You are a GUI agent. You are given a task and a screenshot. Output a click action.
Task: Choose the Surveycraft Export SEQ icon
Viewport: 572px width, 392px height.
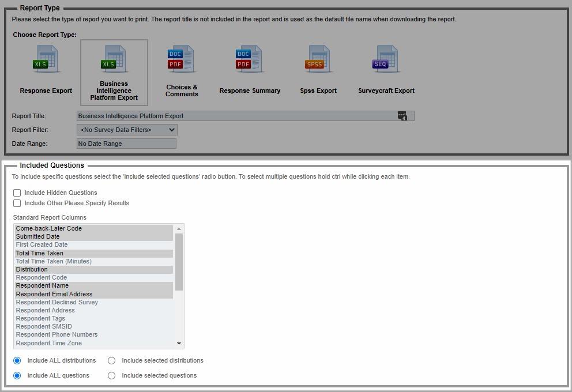(x=386, y=59)
